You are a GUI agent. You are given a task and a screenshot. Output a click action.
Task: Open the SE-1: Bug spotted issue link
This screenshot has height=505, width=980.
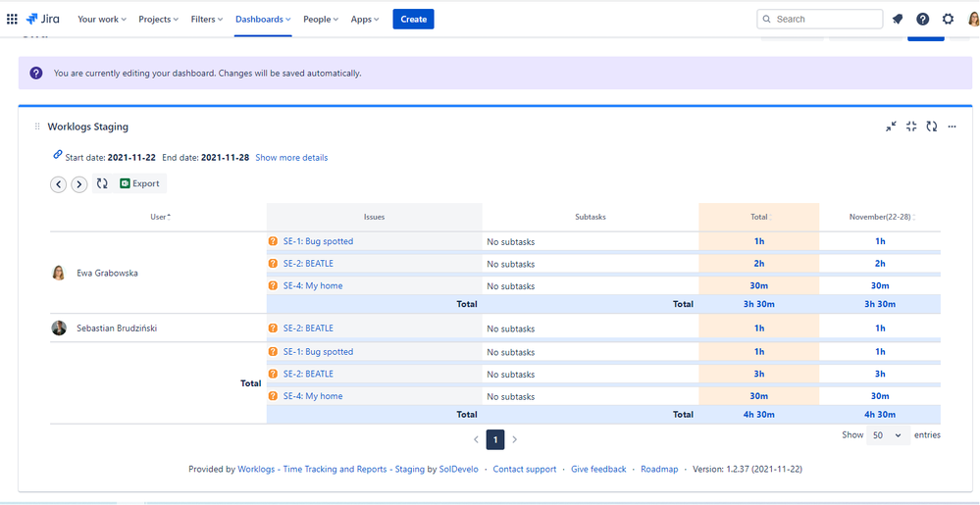(318, 241)
